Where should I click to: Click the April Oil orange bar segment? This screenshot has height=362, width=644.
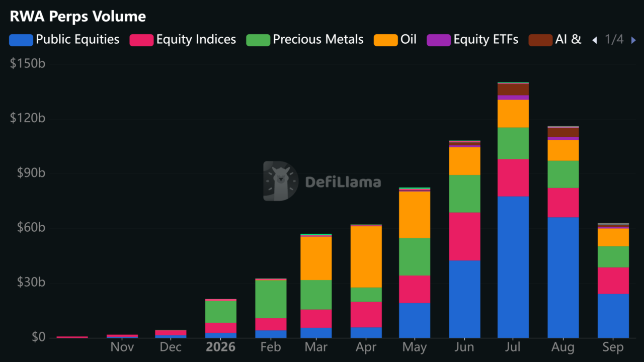tap(366, 256)
